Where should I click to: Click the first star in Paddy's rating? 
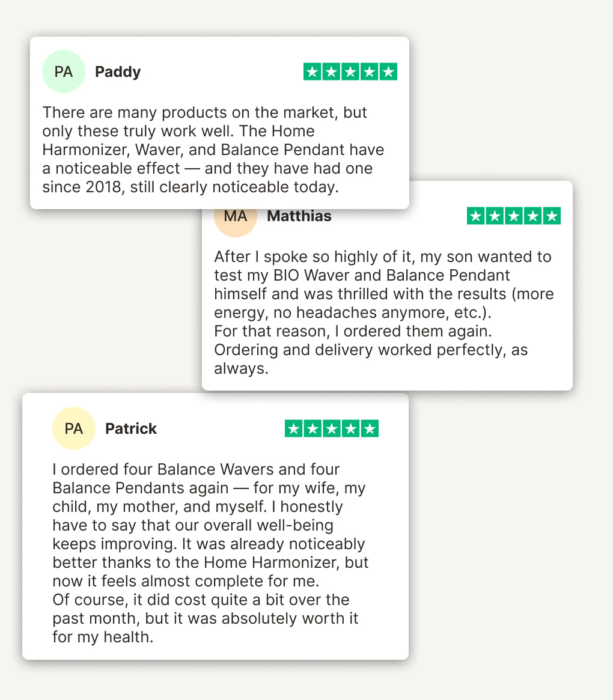pyautogui.click(x=312, y=72)
